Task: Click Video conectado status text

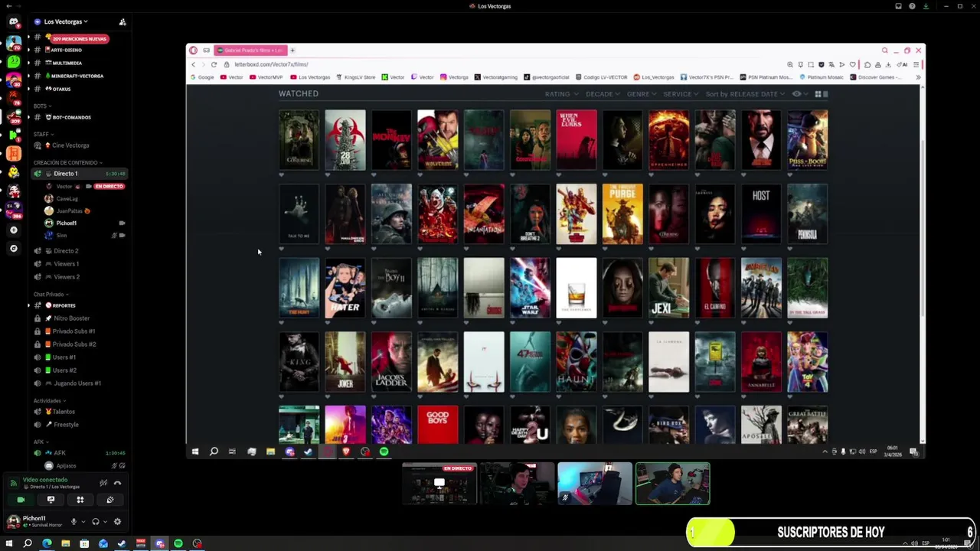Action: point(45,480)
